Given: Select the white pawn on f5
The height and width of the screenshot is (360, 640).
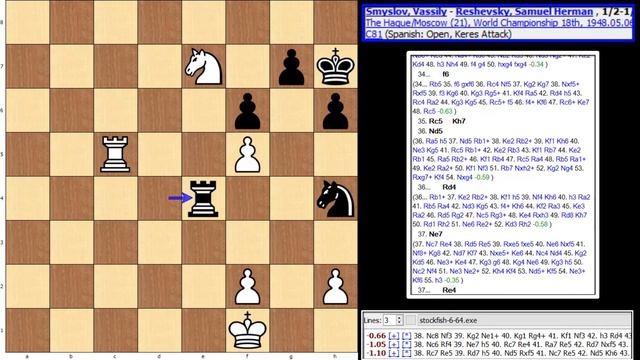Looking at the screenshot, I should [247, 154].
